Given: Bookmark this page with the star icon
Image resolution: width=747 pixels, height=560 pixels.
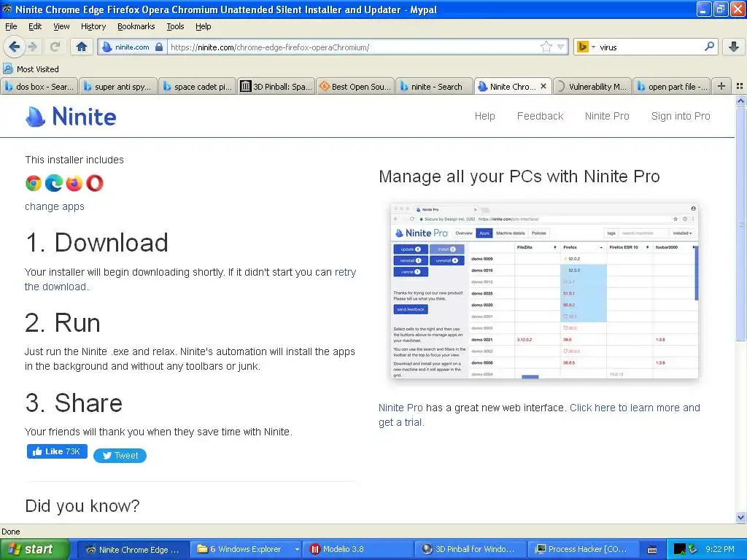Looking at the screenshot, I should click(x=546, y=47).
